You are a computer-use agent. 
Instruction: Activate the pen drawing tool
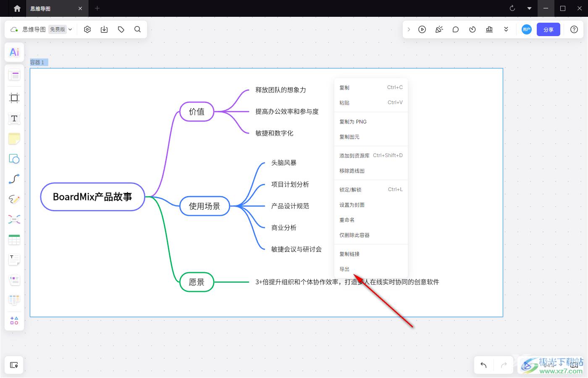tap(14, 199)
